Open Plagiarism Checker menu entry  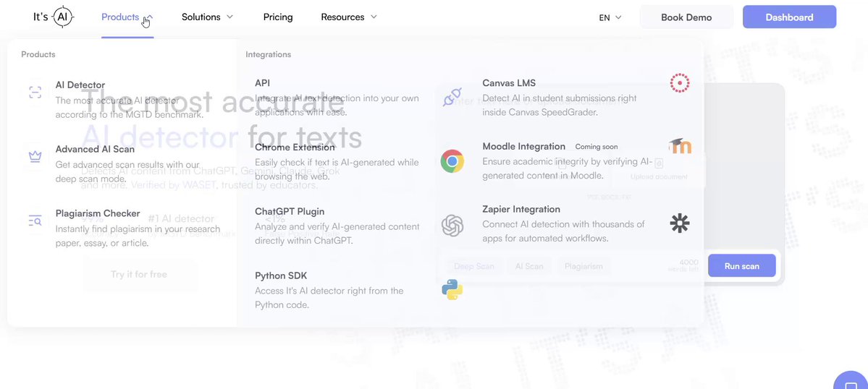(98, 213)
